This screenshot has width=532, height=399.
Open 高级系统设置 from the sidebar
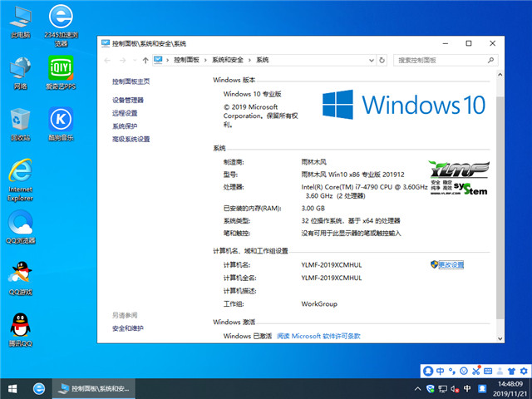tap(131, 139)
